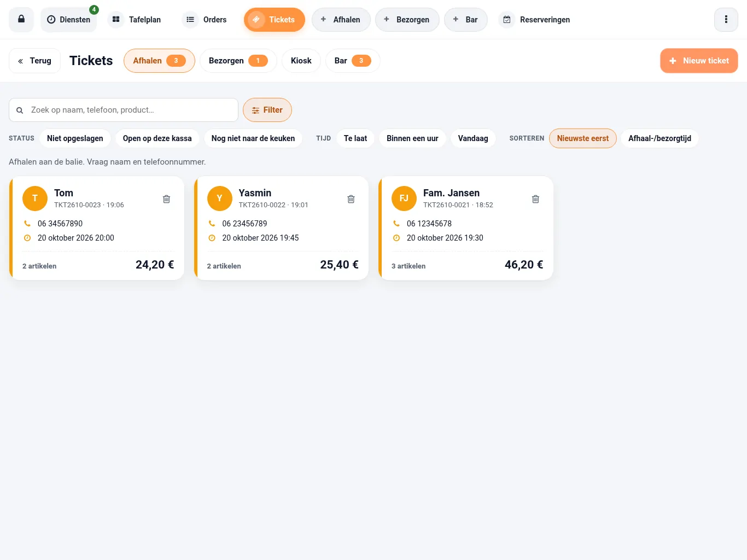
Task: Open ticket total 46,20 €
Action: pos(524,265)
